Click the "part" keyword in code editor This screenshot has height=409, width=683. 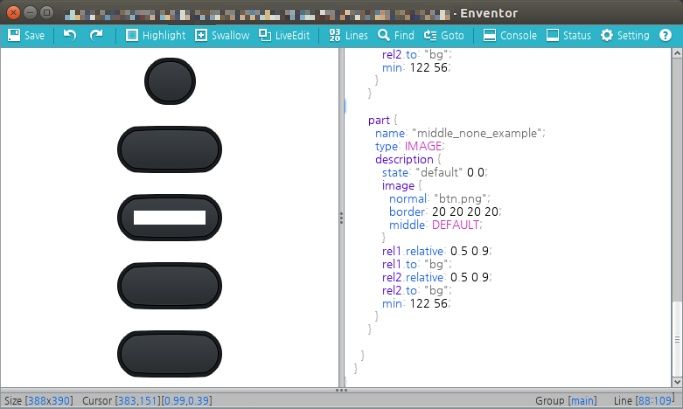(x=379, y=120)
